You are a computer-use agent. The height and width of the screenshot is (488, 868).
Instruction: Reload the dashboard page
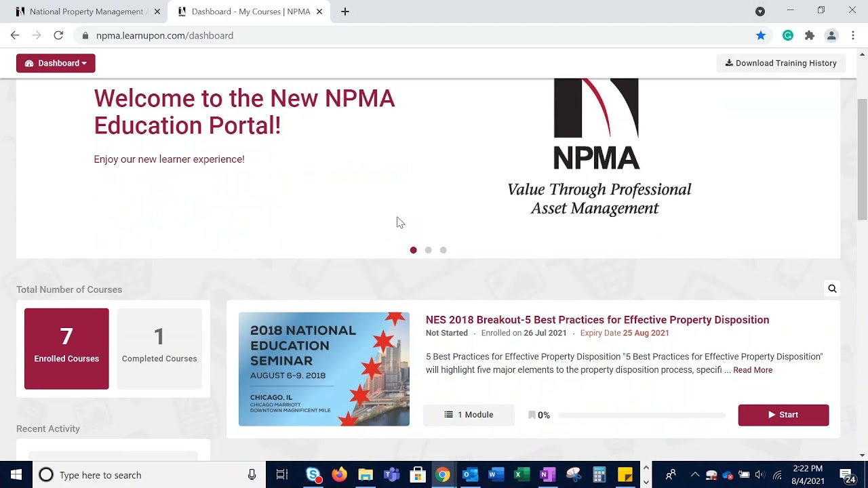pyautogui.click(x=58, y=35)
